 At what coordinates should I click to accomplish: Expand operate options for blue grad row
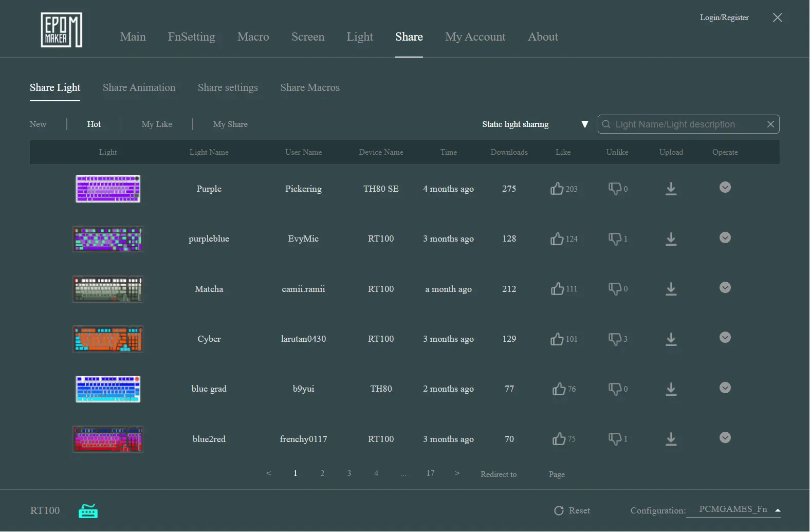(x=725, y=388)
